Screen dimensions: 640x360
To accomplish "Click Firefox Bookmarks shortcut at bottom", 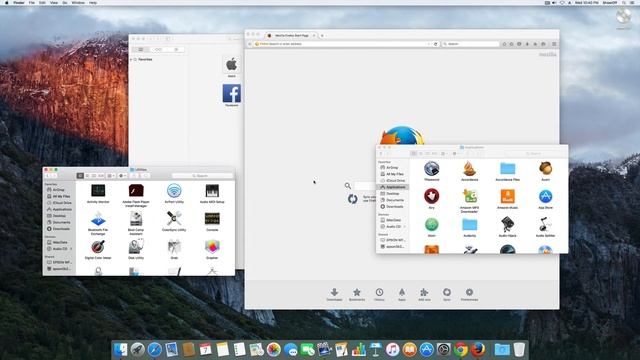I will point(357,294).
